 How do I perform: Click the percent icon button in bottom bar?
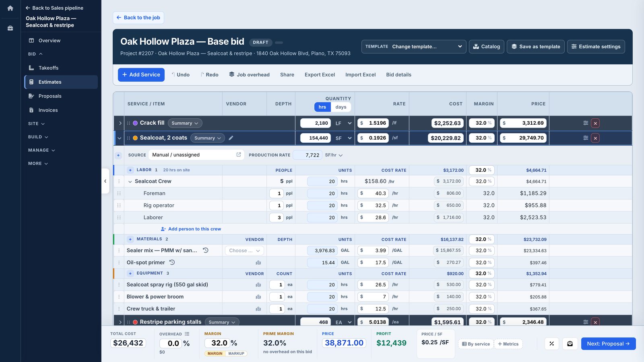click(x=552, y=343)
